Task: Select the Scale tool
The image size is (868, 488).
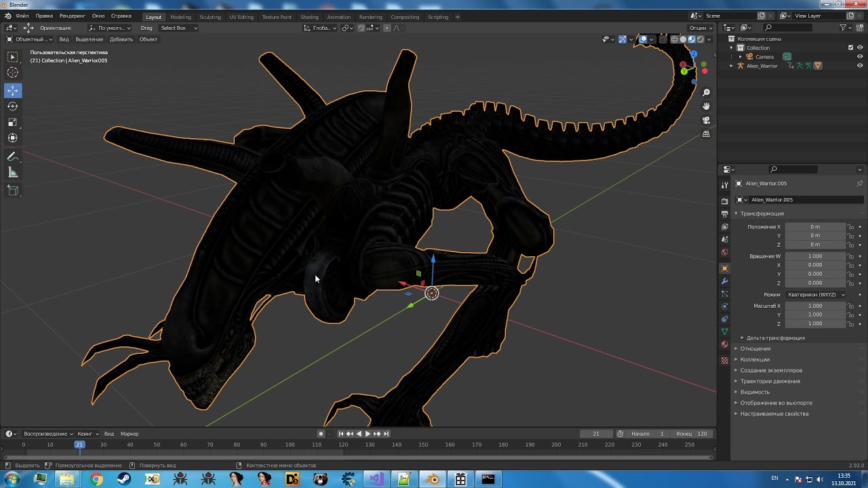Action: click(13, 122)
